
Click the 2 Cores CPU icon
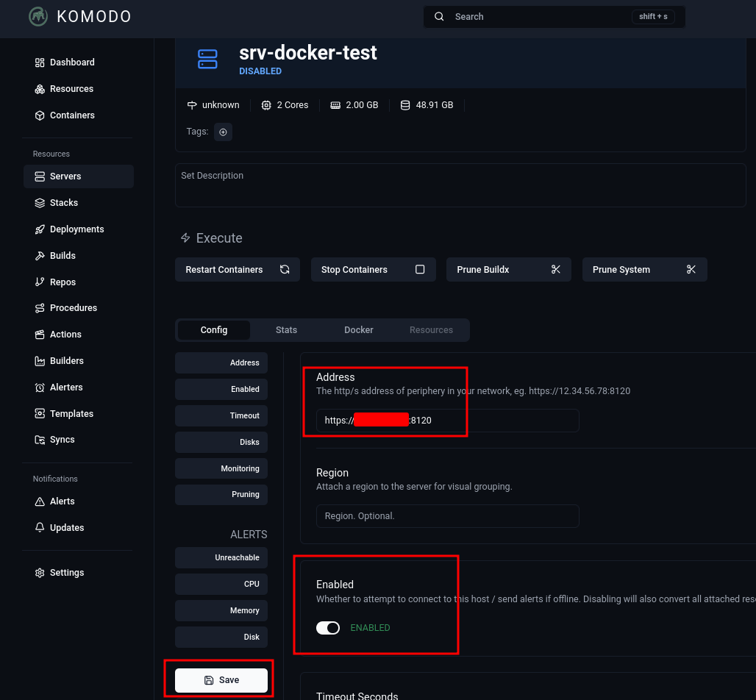tap(266, 105)
